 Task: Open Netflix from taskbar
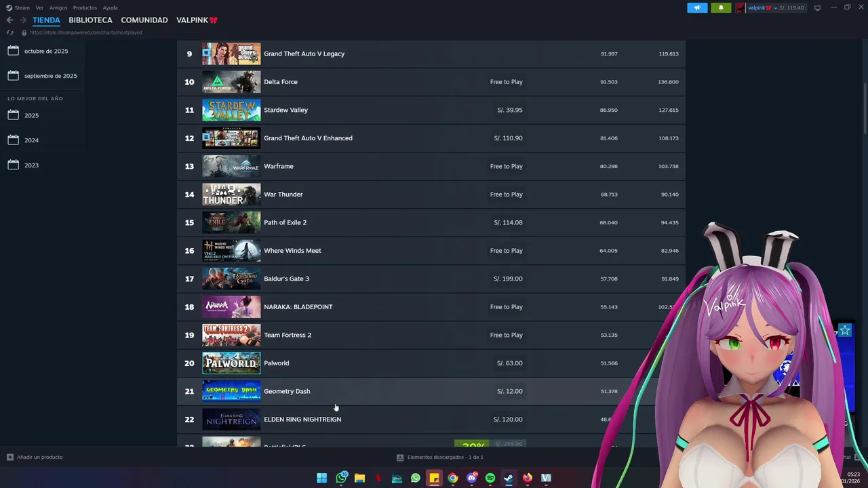pyautogui.click(x=378, y=478)
